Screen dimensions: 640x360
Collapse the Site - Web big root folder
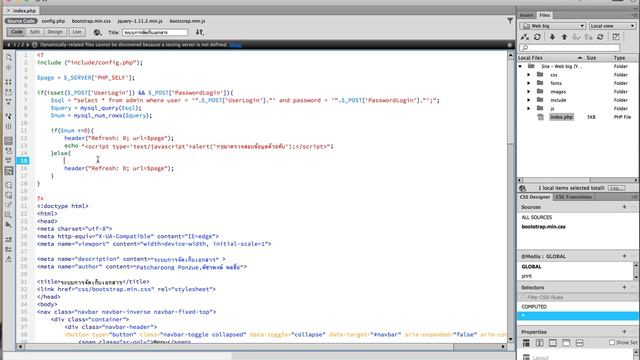(x=520, y=66)
